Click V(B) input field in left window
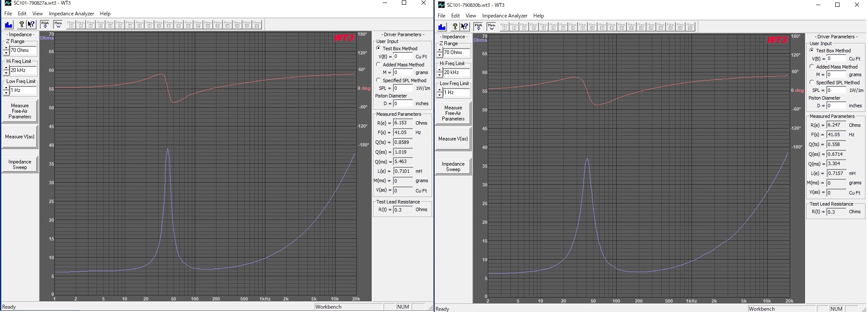The width and height of the screenshot is (868, 312). tap(403, 57)
